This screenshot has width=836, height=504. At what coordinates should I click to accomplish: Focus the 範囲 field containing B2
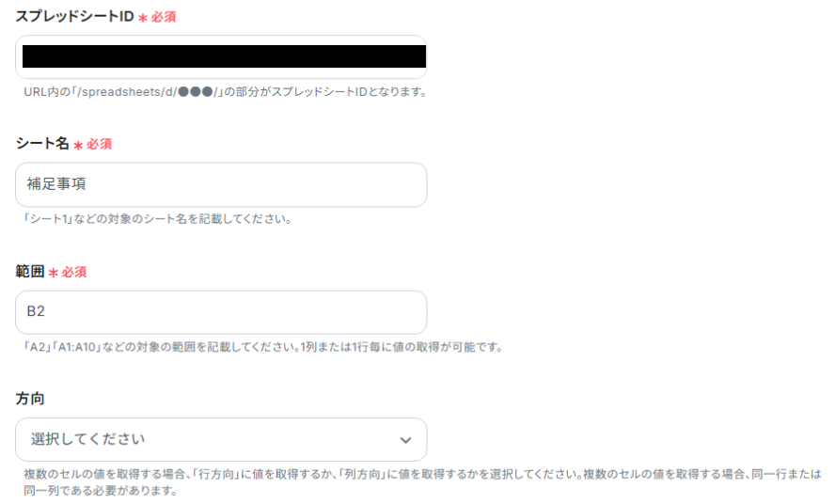(221, 312)
